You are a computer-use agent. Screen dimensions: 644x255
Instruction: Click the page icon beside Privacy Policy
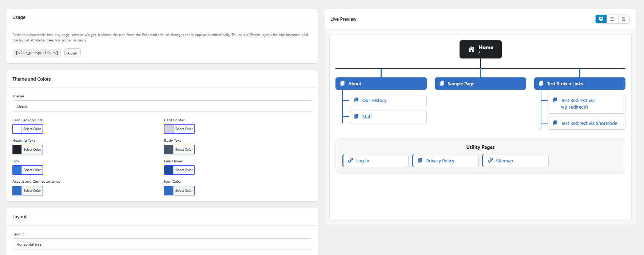coord(420,160)
